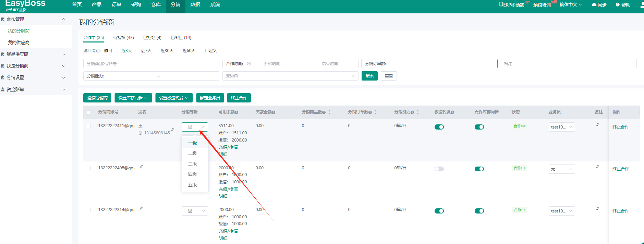Click the 分销商别名/账号 search field
The height and width of the screenshot is (244, 644).
pos(151,64)
